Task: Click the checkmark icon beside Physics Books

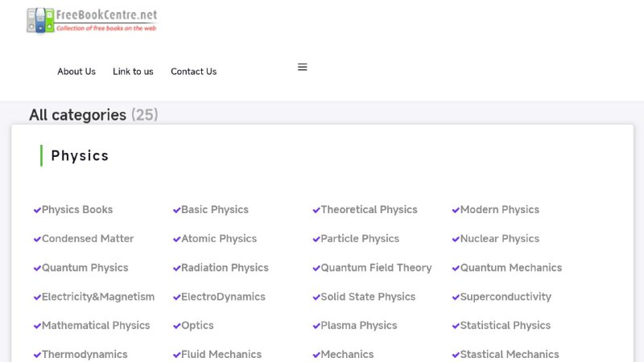Action: pos(37,210)
